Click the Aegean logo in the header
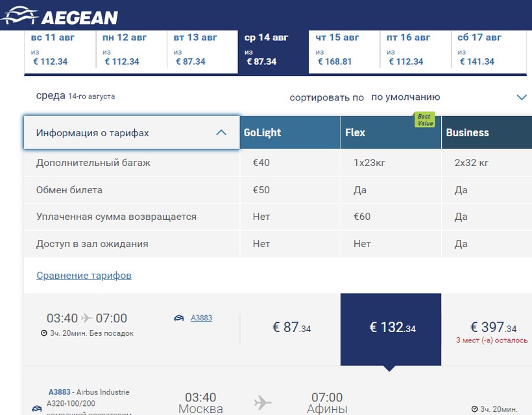This screenshot has height=415, width=532. pyautogui.click(x=60, y=16)
